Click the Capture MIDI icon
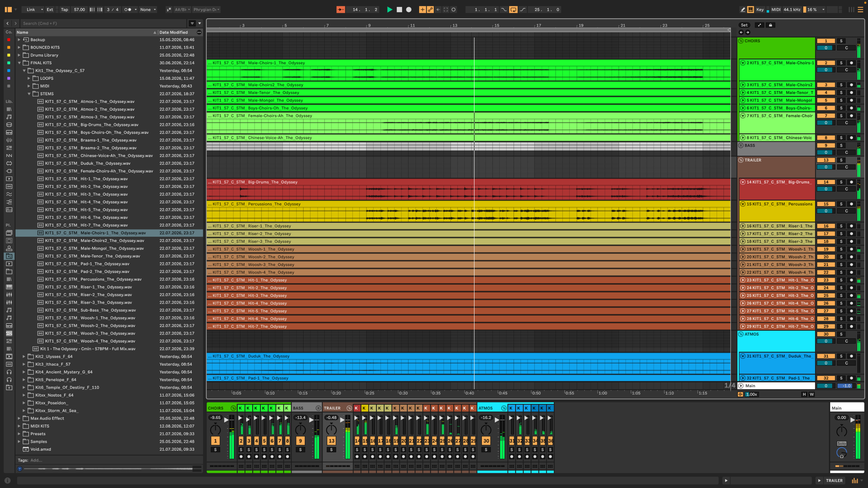Screen dimensions: 868x488 click(446, 10)
